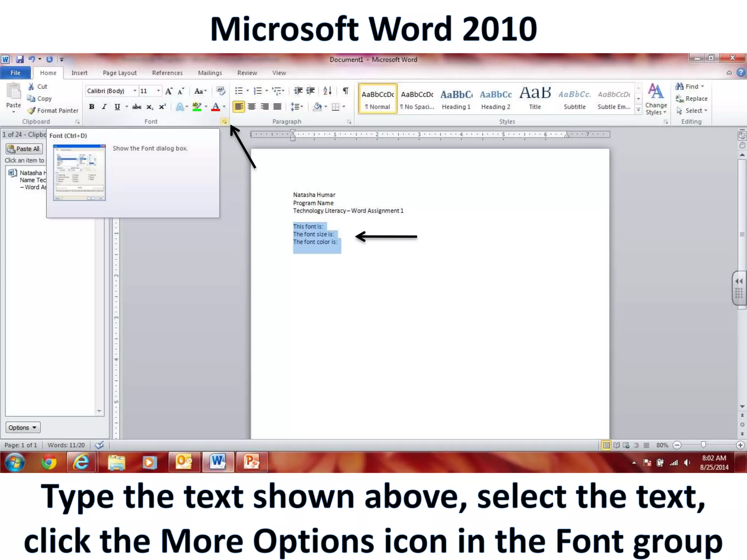Screen dimensions: 747x560
Task: Open the File tab
Action: point(15,73)
